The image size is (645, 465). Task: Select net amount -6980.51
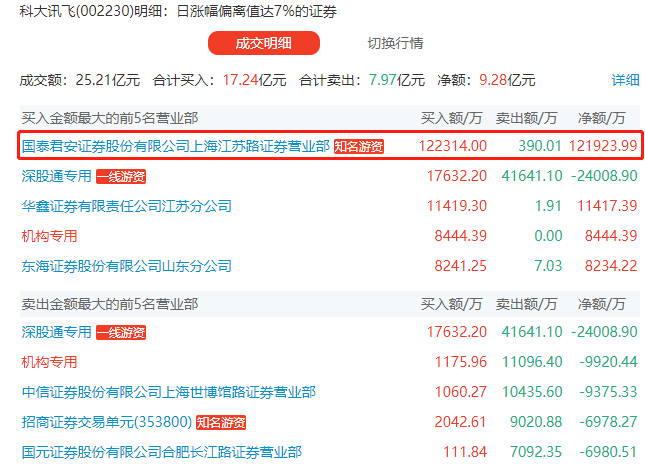[x=608, y=452]
